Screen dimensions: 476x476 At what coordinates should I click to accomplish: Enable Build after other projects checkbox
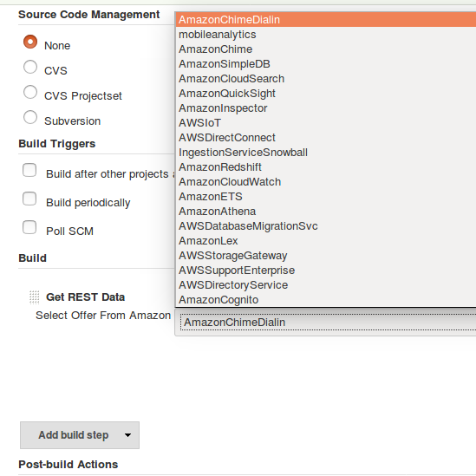tap(29, 170)
